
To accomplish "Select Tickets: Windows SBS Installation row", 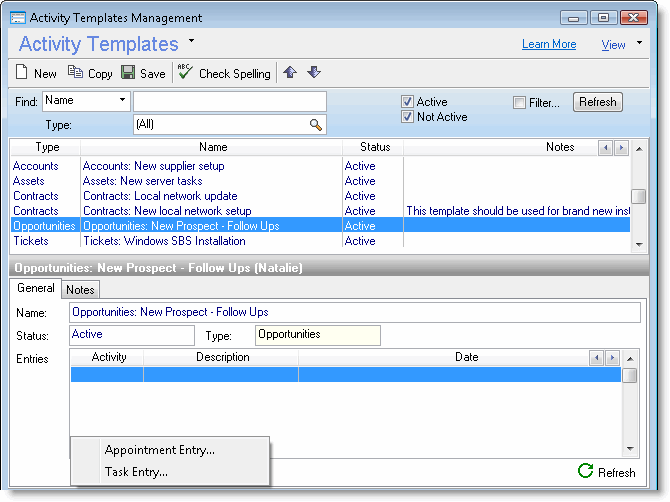I will pyautogui.click(x=164, y=241).
